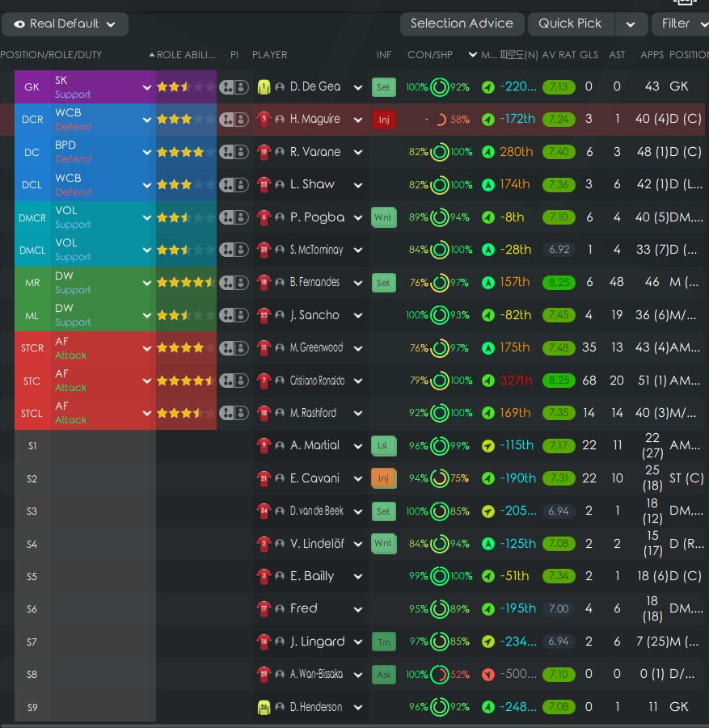Click the INF column header
Image resolution: width=709 pixels, height=728 pixels.
click(x=384, y=55)
